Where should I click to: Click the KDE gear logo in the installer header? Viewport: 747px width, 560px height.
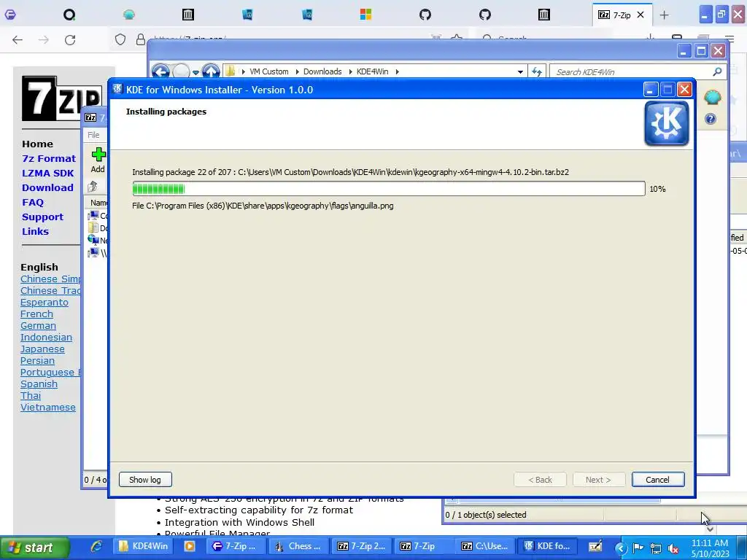(667, 123)
